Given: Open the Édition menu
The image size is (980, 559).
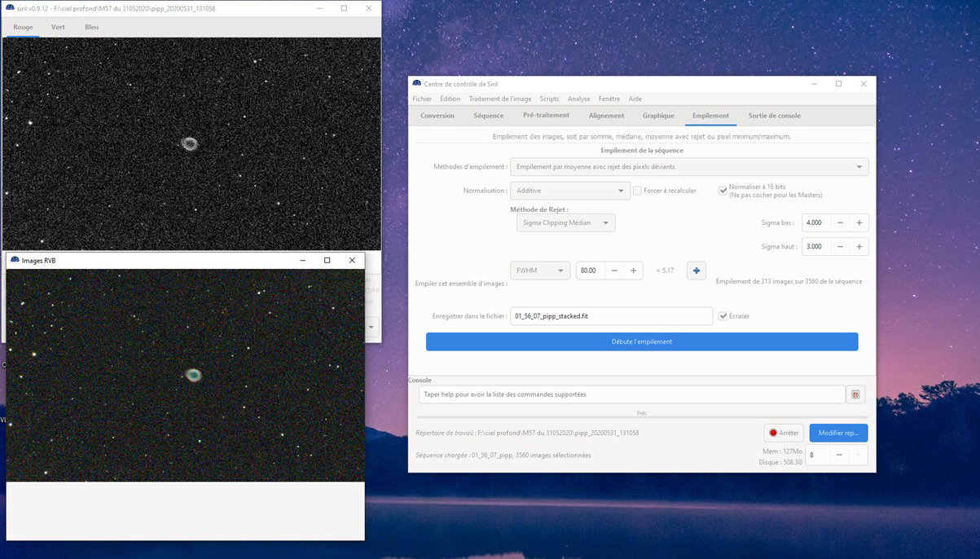Looking at the screenshot, I should (x=450, y=99).
